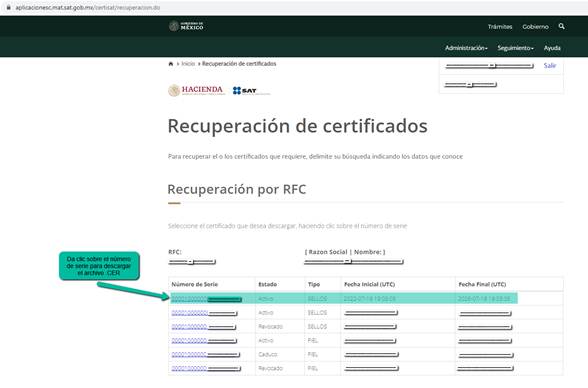Click the Tipo column header
Screen dimensions: 588x388
tap(314, 284)
